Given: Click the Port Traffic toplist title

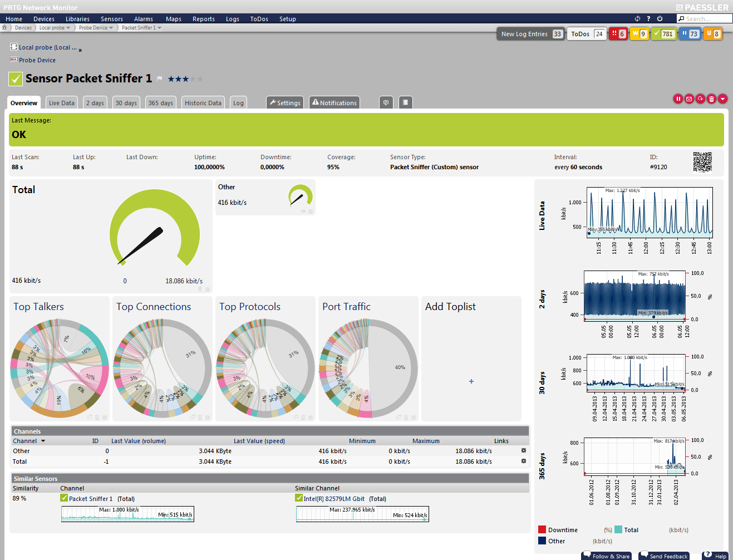Looking at the screenshot, I should click(x=346, y=307).
